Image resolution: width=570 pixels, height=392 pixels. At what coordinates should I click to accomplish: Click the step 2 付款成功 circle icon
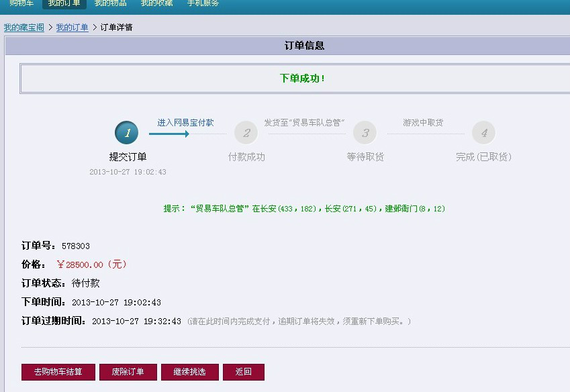246,133
